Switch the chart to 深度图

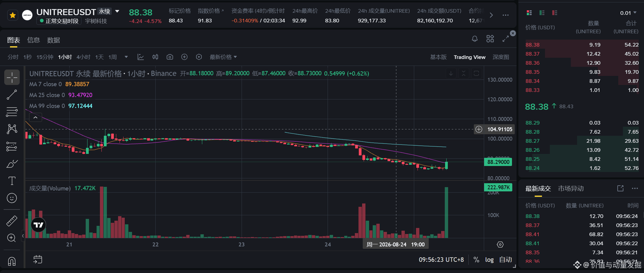(x=501, y=57)
